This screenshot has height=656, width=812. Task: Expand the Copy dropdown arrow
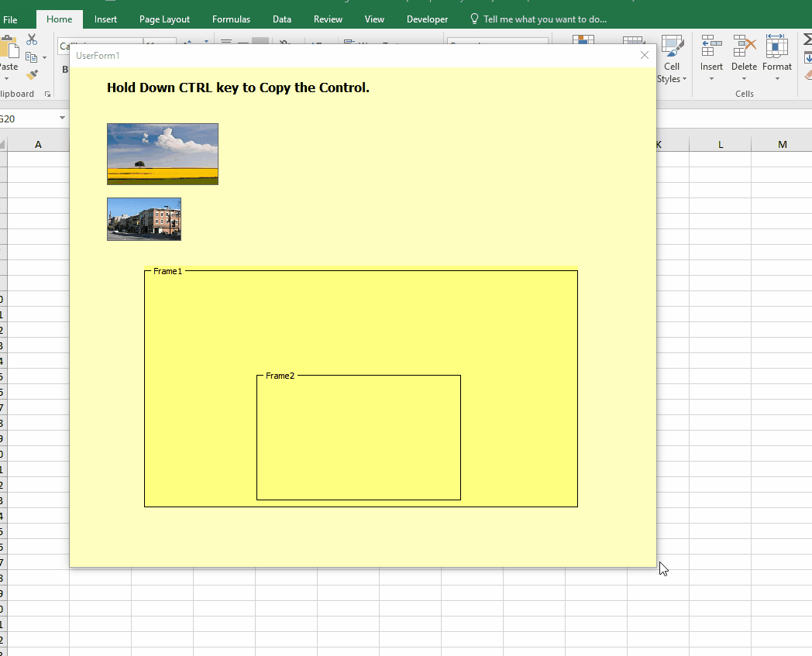[x=44, y=57]
